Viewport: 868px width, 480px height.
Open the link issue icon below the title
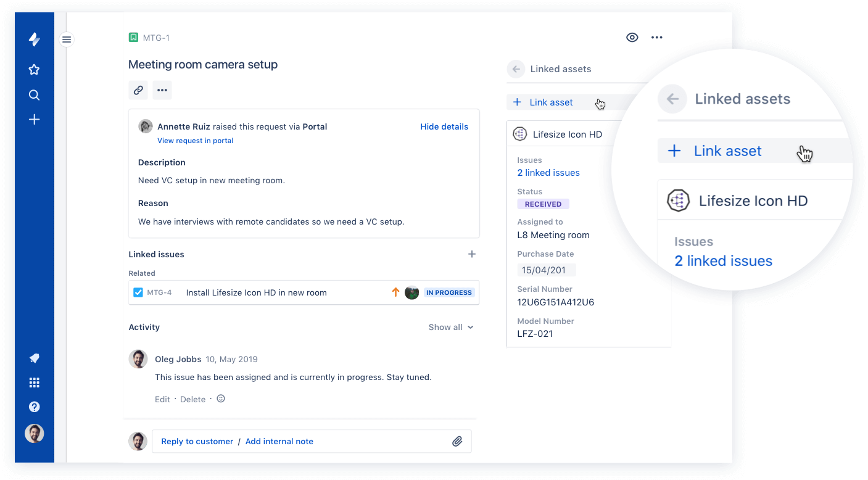138,89
